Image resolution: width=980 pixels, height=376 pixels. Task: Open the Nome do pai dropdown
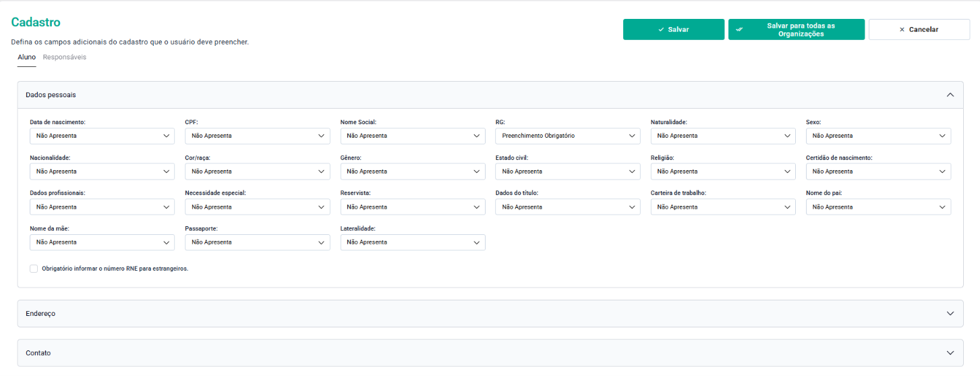[878, 207]
